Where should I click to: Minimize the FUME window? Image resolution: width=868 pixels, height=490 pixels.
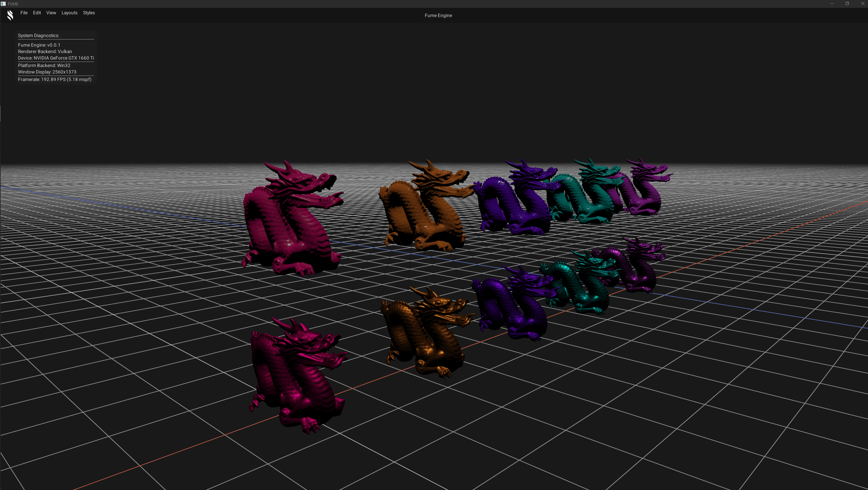click(832, 4)
